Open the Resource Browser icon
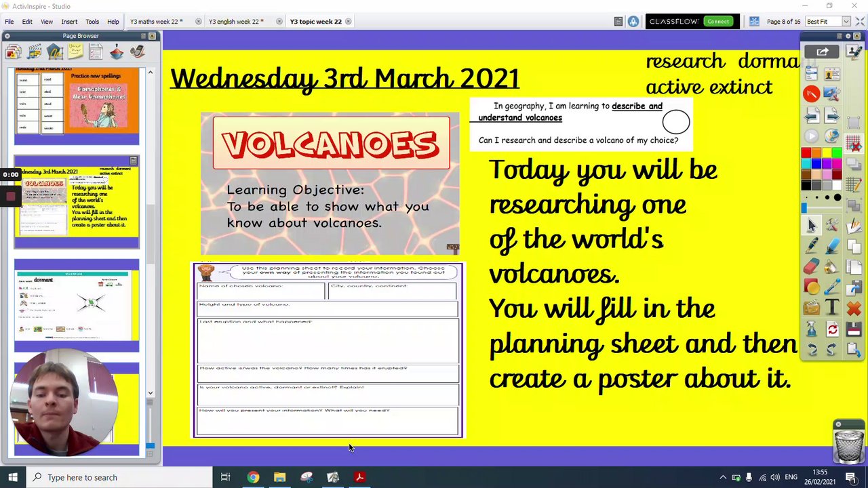This screenshot has width=868, height=488. click(x=34, y=52)
